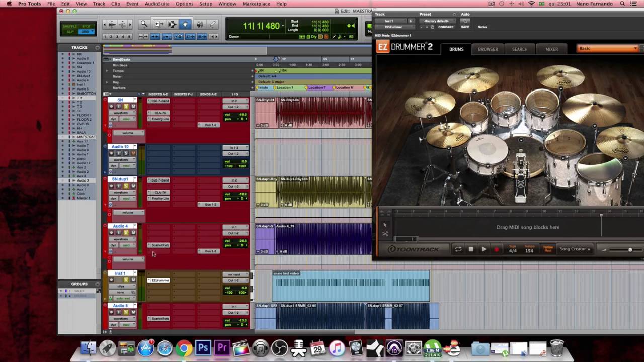Screen dimensions: 644x362
Task: Switch to EZdrummer Mixer tab
Action: (x=551, y=49)
